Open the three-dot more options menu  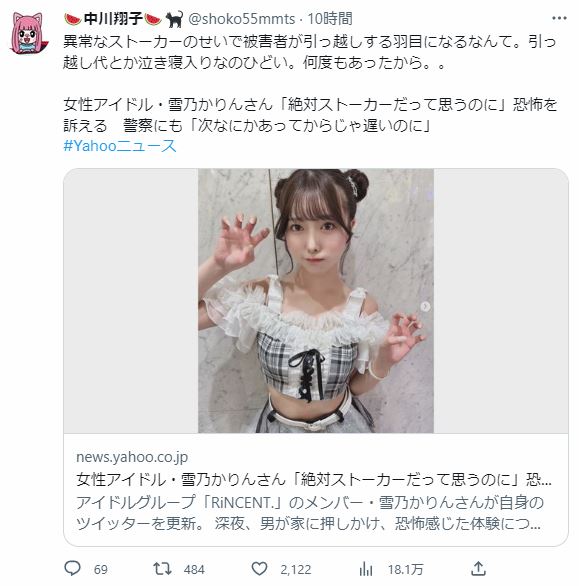[x=559, y=18]
